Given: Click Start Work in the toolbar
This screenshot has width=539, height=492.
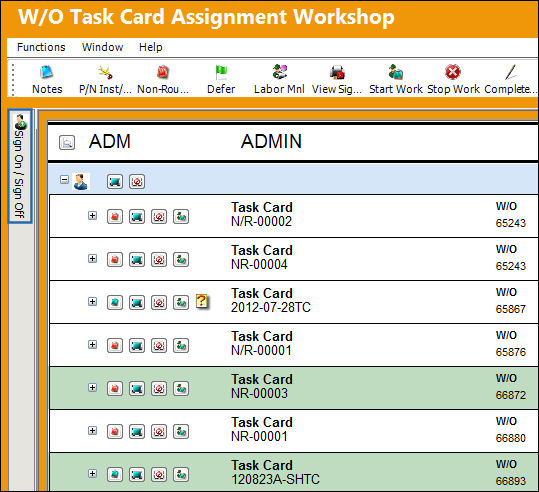Looking at the screenshot, I should [x=395, y=79].
